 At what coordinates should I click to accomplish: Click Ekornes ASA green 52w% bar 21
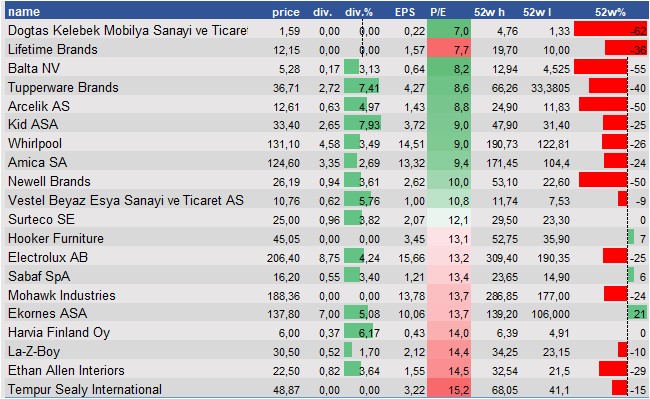(638, 313)
